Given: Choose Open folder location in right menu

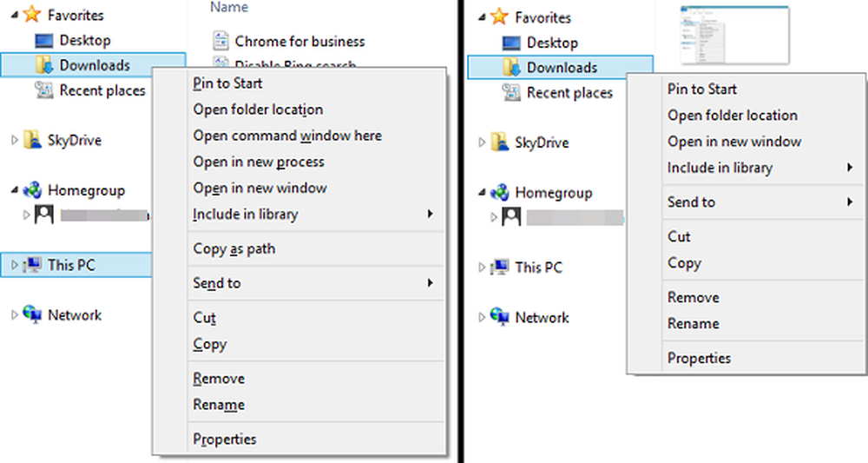Looking at the screenshot, I should pyautogui.click(x=746, y=116).
